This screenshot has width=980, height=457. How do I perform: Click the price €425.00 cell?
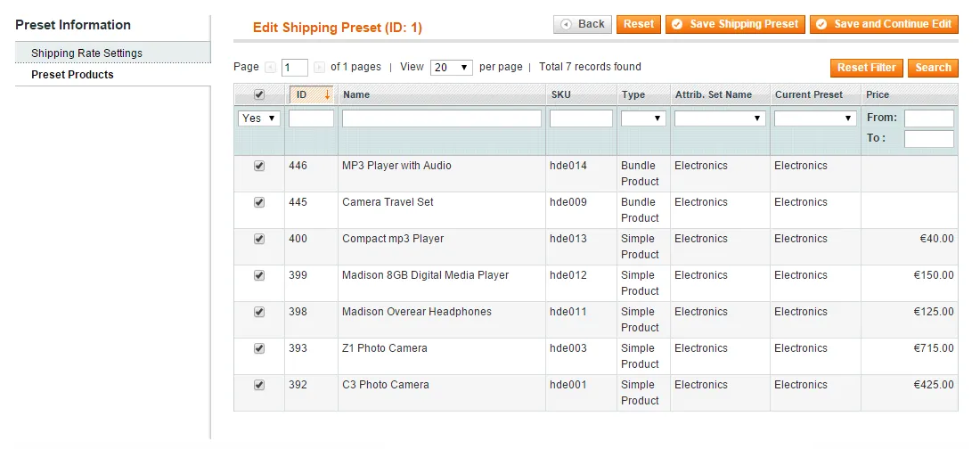(934, 385)
